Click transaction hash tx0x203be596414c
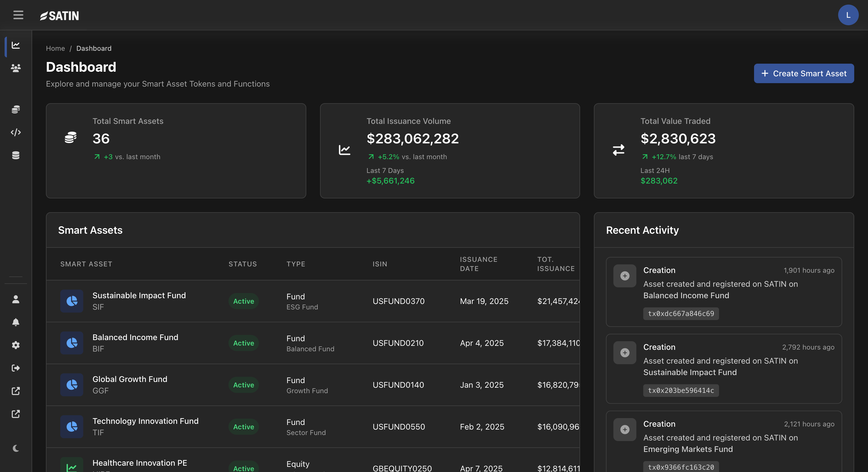 (681, 390)
